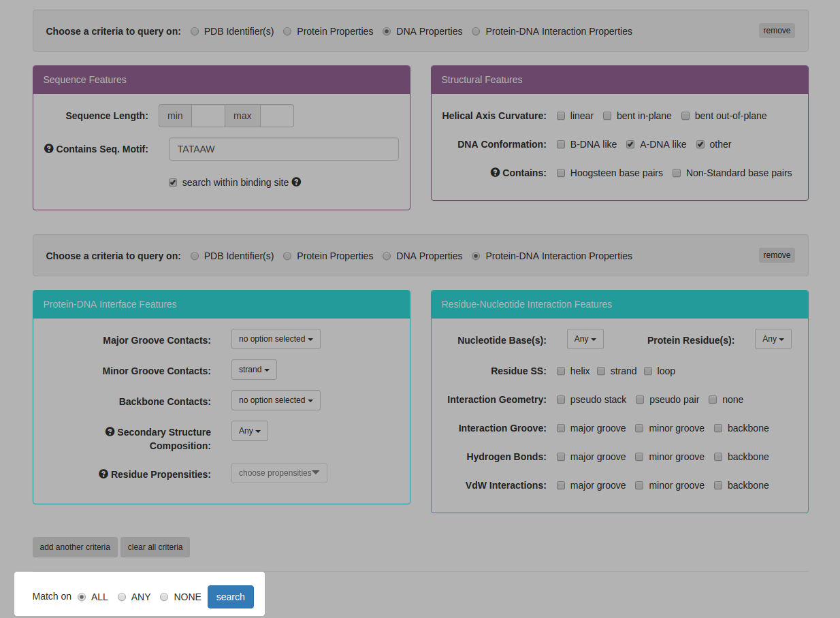Image resolution: width=840 pixels, height=618 pixels.
Task: Uncheck the 'other' DNA Conformation box
Action: coord(700,144)
